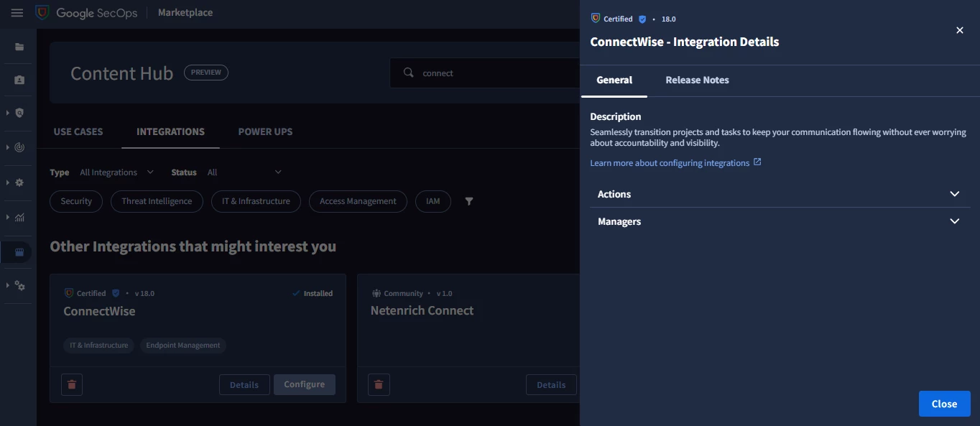Filter by the Security chip

pyautogui.click(x=76, y=201)
